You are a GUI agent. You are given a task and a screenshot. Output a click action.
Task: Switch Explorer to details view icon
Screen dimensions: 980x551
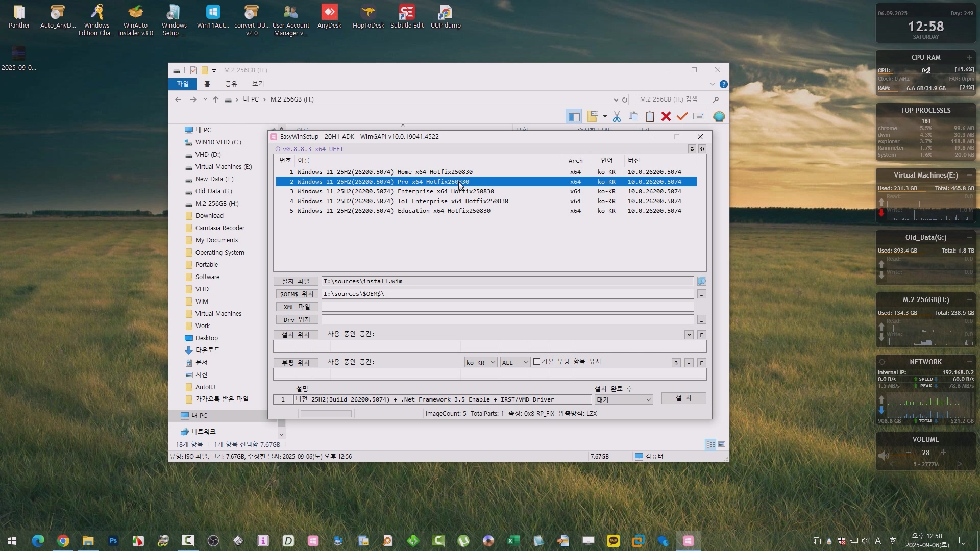coord(710,444)
